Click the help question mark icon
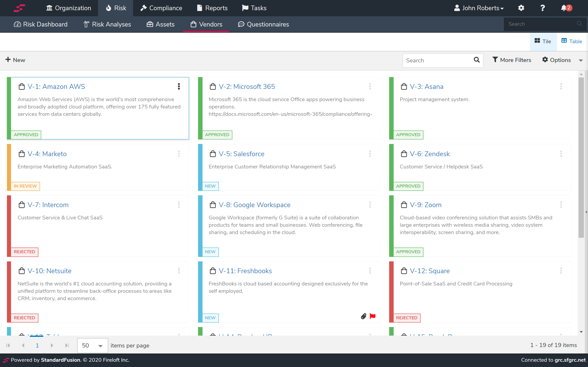Image resolution: width=588 pixels, height=367 pixels. tap(542, 8)
